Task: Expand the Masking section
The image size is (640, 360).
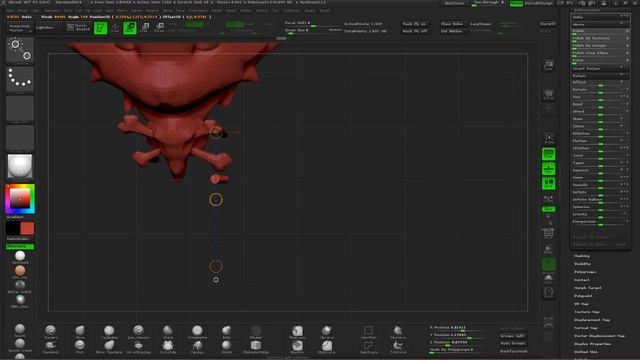Action: tap(582, 256)
